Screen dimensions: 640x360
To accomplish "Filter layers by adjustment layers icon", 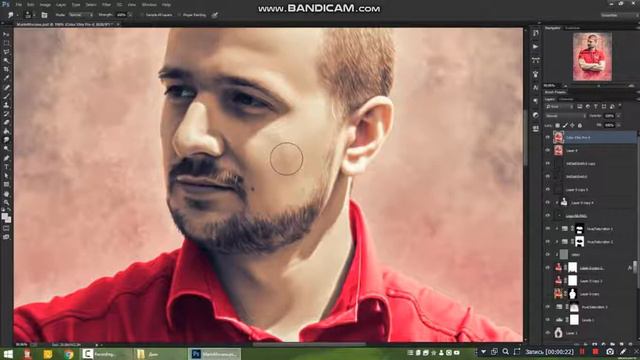I will [588, 107].
